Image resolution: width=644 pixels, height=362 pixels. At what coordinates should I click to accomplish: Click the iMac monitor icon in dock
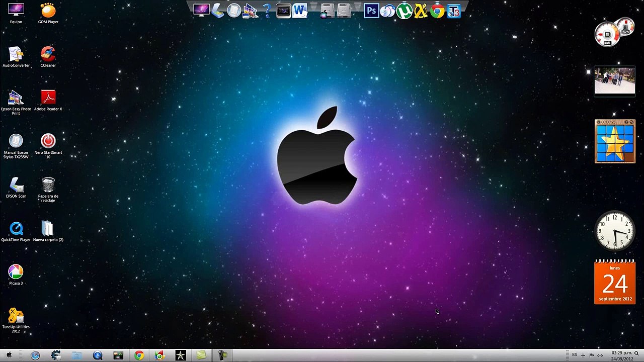coord(201,10)
